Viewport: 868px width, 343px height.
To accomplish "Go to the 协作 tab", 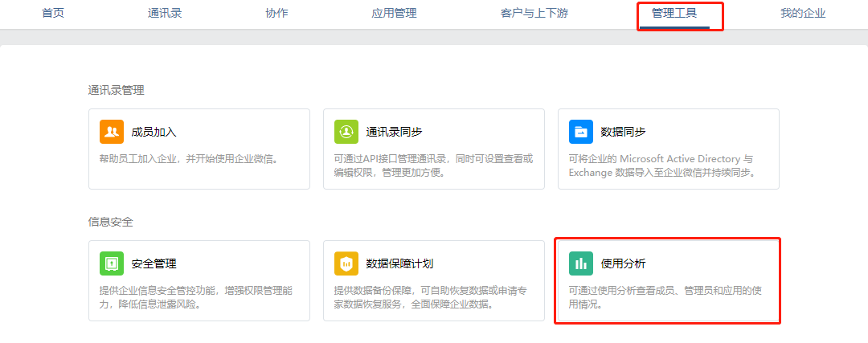I will (276, 14).
